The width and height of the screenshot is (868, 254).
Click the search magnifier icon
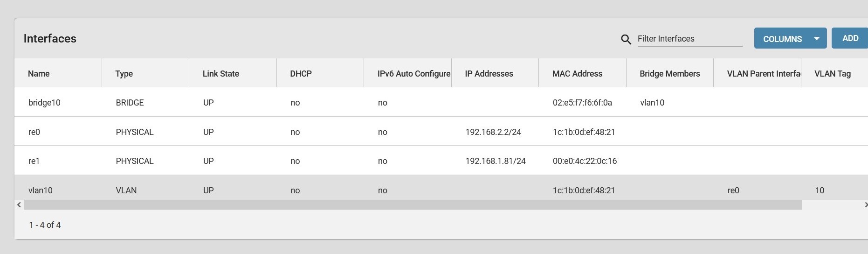coord(626,39)
